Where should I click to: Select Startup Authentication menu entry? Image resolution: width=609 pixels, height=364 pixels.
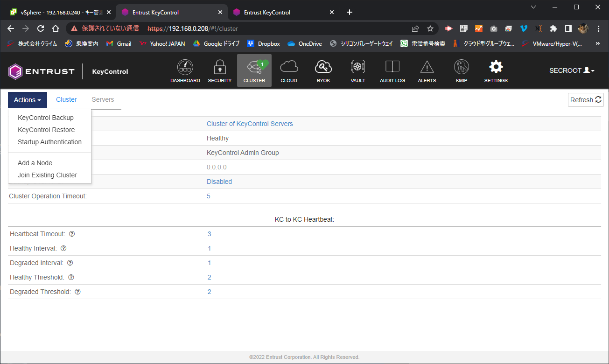[x=49, y=142]
